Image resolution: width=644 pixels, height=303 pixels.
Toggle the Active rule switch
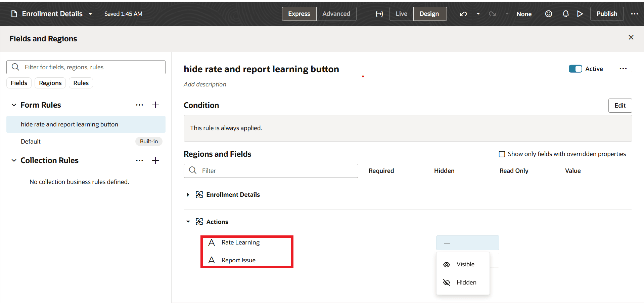pyautogui.click(x=575, y=69)
